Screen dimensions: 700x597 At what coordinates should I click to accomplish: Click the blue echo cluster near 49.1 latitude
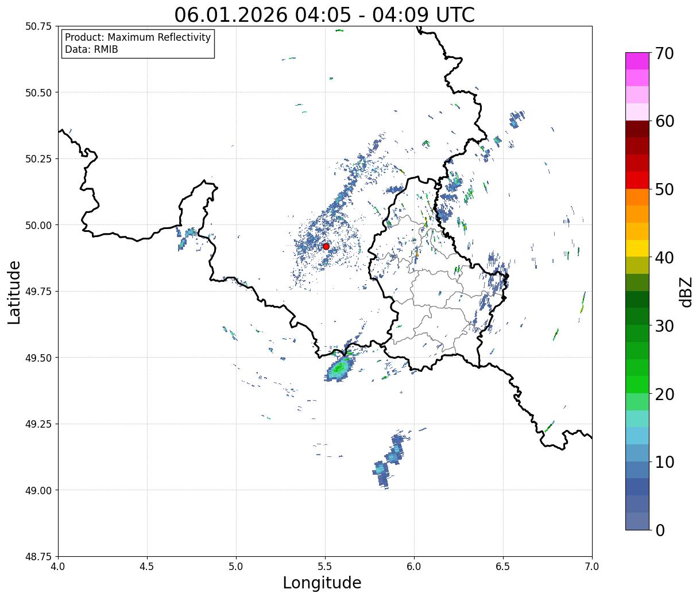pyautogui.click(x=389, y=461)
